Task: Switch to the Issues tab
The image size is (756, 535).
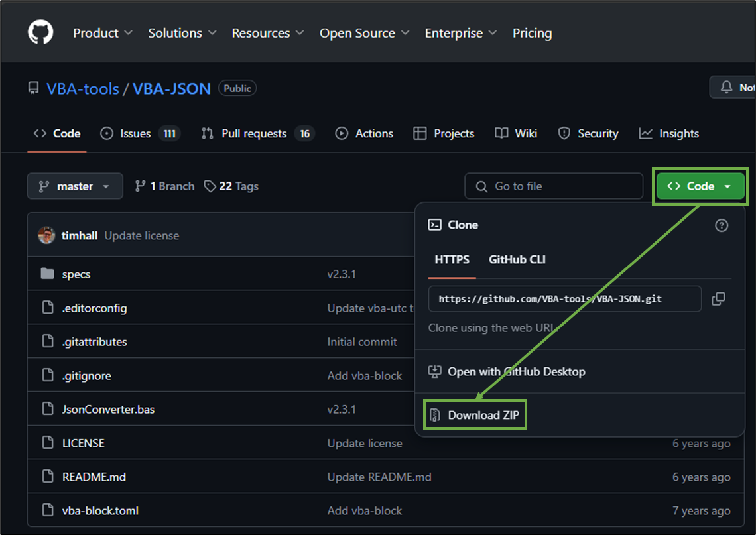Action: [x=140, y=133]
